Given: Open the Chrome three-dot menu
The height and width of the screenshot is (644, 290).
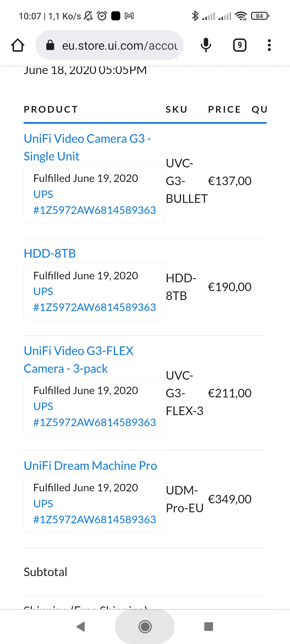Looking at the screenshot, I should pyautogui.click(x=269, y=45).
